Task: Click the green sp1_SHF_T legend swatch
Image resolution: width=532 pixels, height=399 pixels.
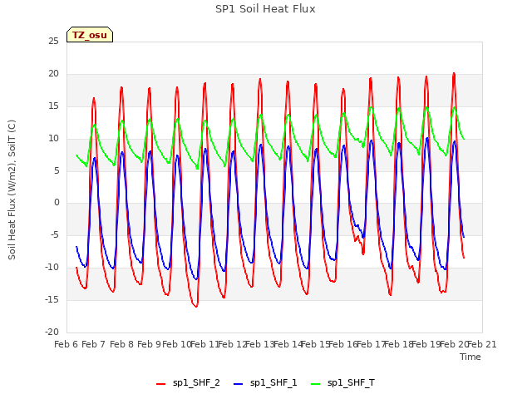Action: 316,384
